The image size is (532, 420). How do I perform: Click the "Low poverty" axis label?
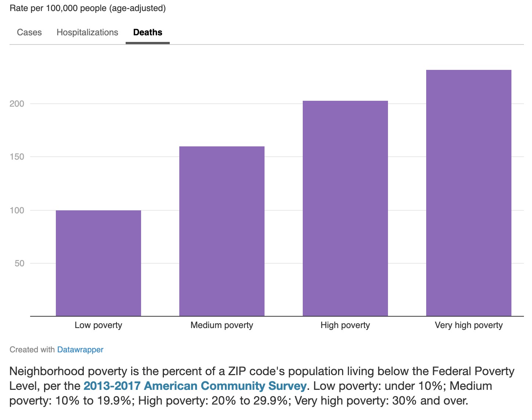[x=98, y=325]
